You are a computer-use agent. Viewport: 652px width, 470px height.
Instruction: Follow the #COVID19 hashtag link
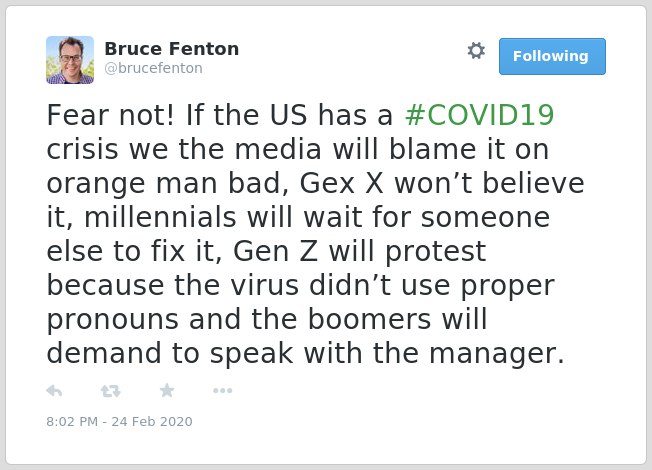479,115
